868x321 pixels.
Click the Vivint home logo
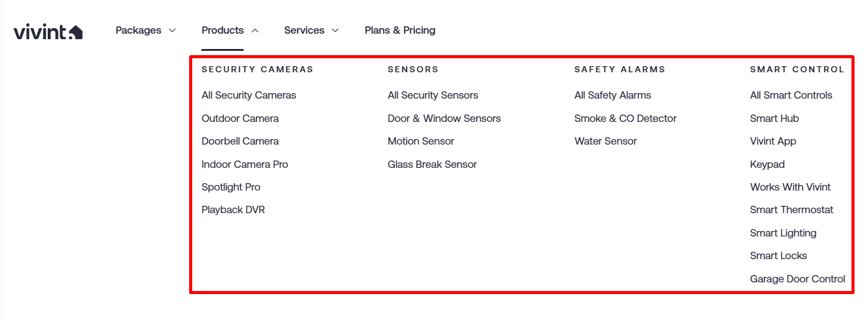pos(48,31)
